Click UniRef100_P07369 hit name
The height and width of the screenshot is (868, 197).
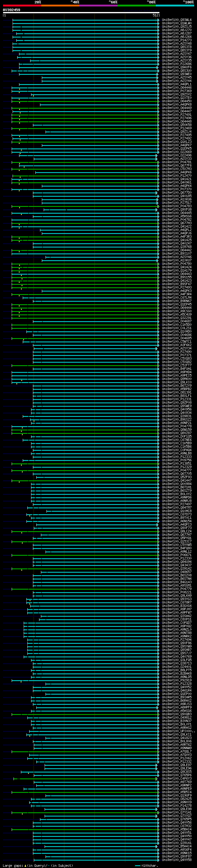tap(177, 91)
